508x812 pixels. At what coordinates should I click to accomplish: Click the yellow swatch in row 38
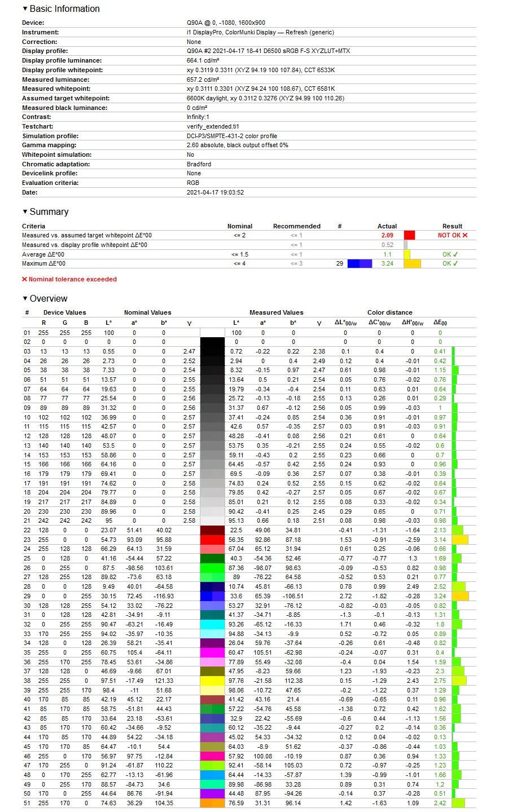212,681
